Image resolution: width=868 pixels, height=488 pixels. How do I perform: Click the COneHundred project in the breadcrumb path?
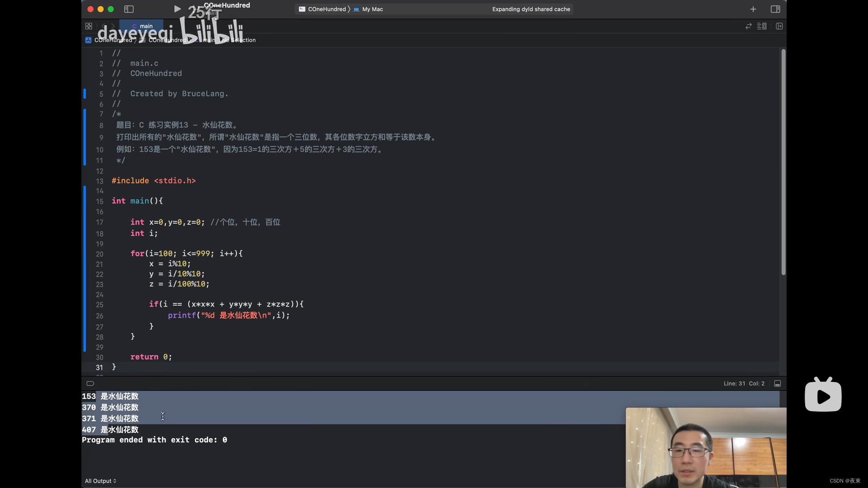[113, 40]
